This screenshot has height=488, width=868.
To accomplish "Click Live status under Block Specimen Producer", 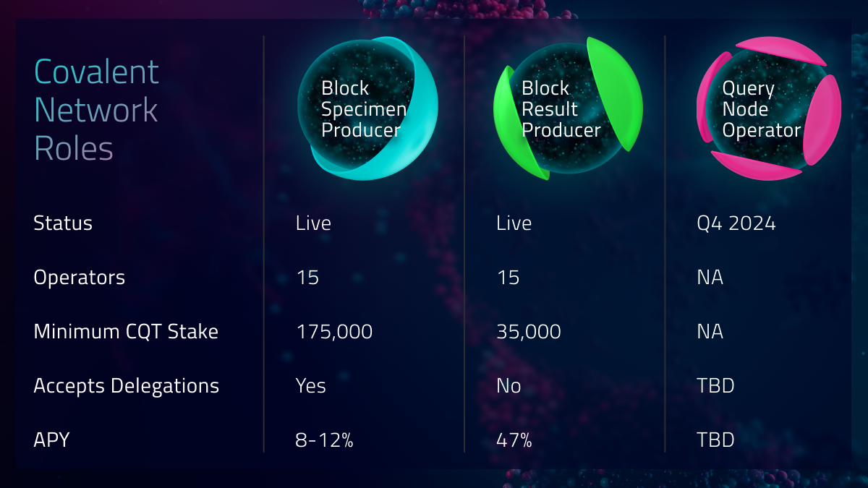I will [313, 223].
